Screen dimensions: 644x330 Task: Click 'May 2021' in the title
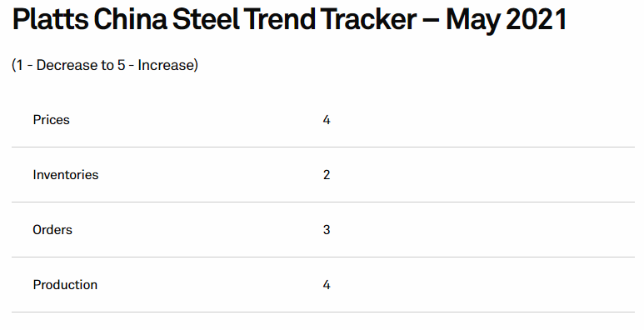(x=507, y=21)
